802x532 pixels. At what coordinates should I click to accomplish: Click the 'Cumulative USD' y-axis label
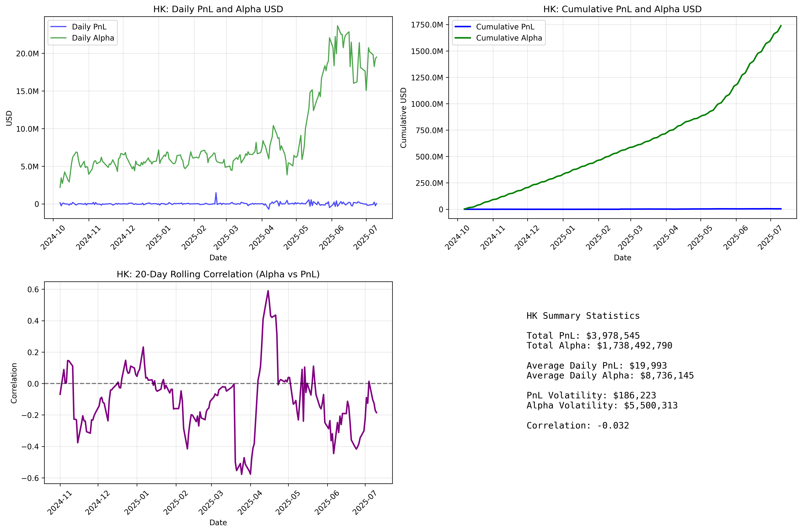(x=403, y=118)
